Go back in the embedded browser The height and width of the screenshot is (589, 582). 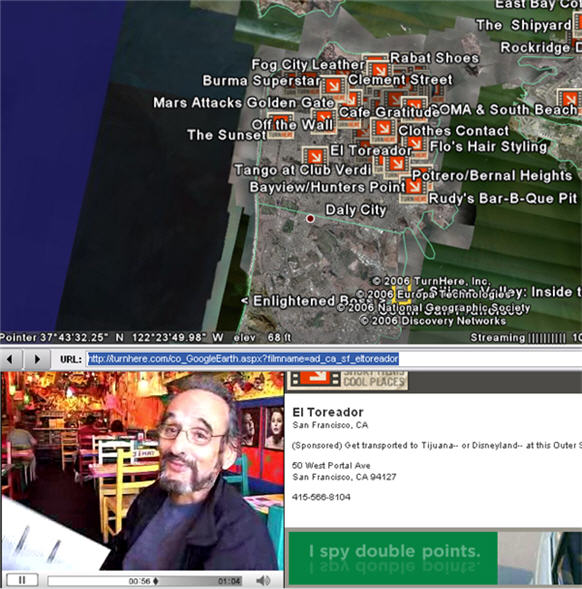(x=10, y=359)
